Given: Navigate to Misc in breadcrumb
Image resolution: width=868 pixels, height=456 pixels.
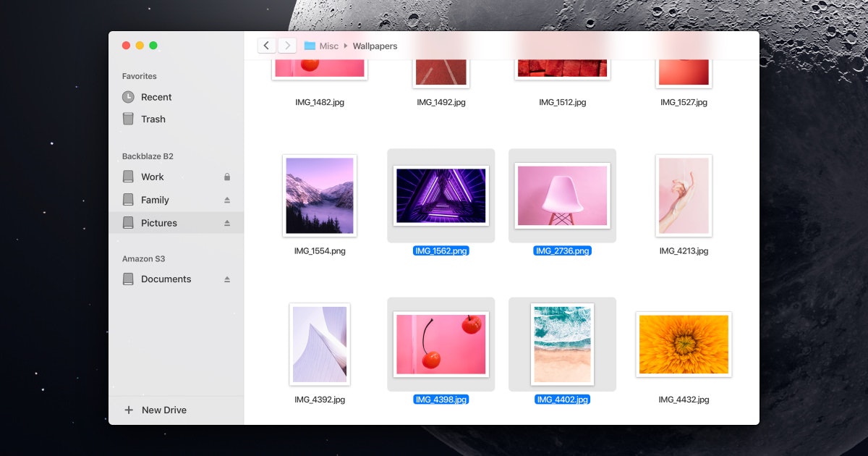Looking at the screenshot, I should click(x=329, y=46).
